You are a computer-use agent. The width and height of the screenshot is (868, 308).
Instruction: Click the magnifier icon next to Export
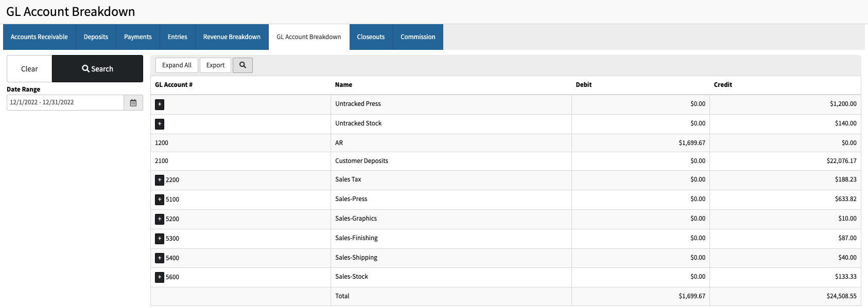242,65
